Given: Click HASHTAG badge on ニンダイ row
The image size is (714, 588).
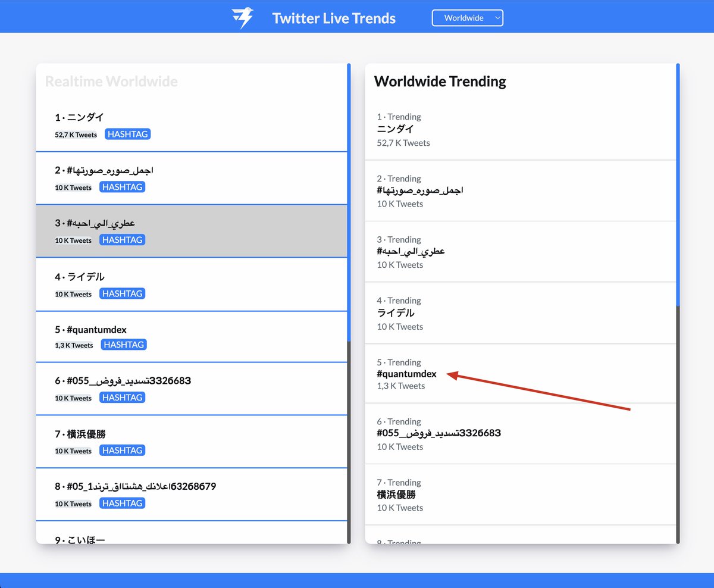Looking at the screenshot, I should click(128, 134).
